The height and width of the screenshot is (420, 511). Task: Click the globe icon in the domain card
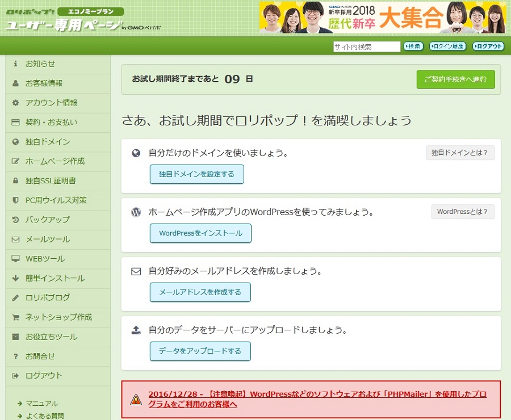coord(136,153)
